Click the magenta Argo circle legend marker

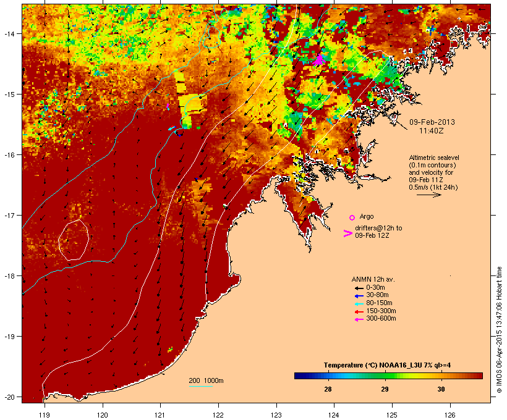coord(352,218)
